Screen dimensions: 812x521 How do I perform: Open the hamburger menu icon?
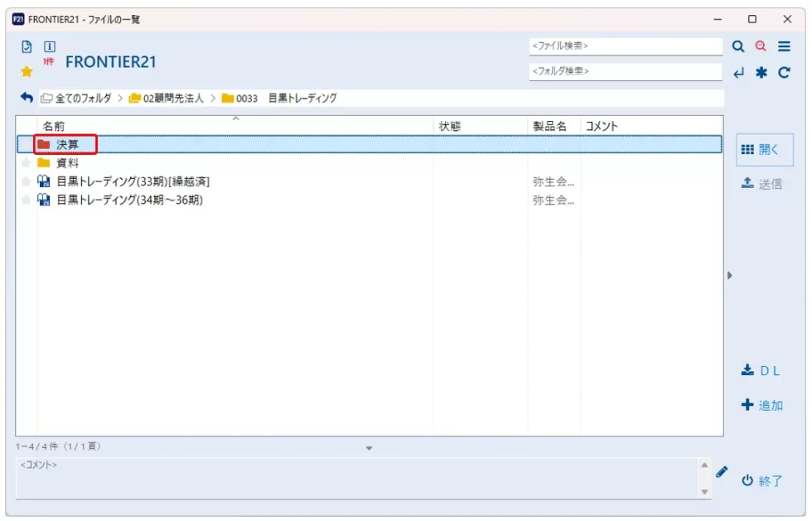tap(784, 46)
